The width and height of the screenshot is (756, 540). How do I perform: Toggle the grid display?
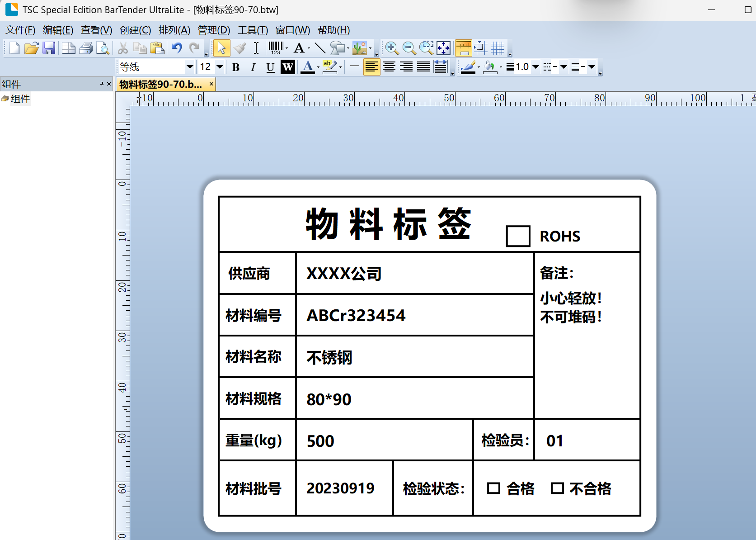[498, 48]
